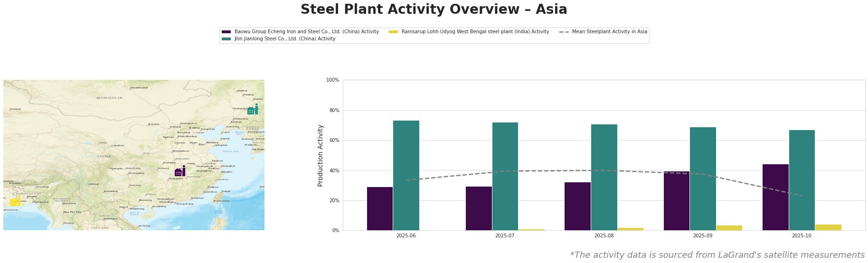Click the teal Jilin Jianlong legend swatch

pyautogui.click(x=226, y=39)
